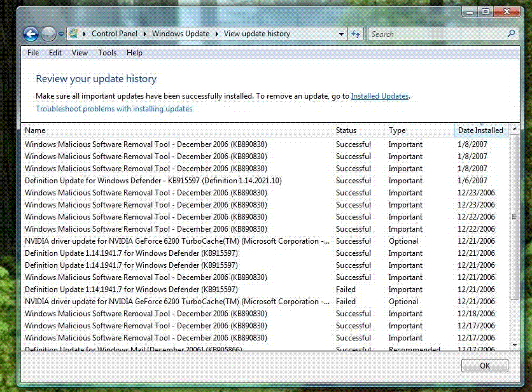This screenshot has height=392, width=532.
Task: Select successful NVIDIA GeForce 6200 driver update row
Action: point(265,241)
